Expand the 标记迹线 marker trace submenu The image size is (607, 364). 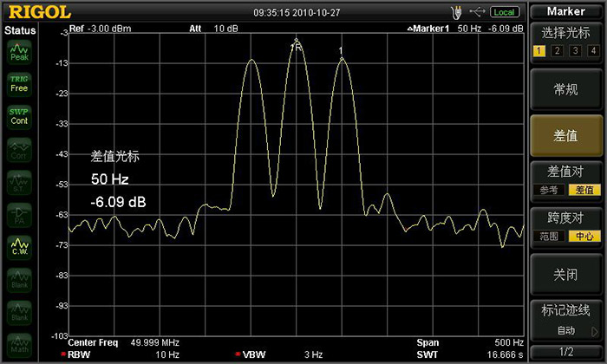coord(565,319)
